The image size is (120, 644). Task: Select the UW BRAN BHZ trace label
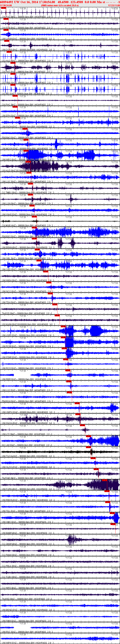pyautogui.click(x=28, y=248)
